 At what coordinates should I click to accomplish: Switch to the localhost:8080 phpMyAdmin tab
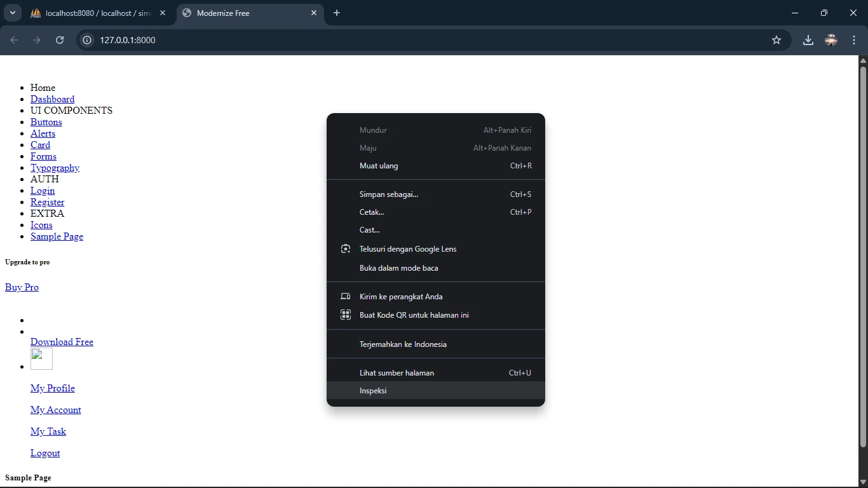pyautogui.click(x=95, y=13)
